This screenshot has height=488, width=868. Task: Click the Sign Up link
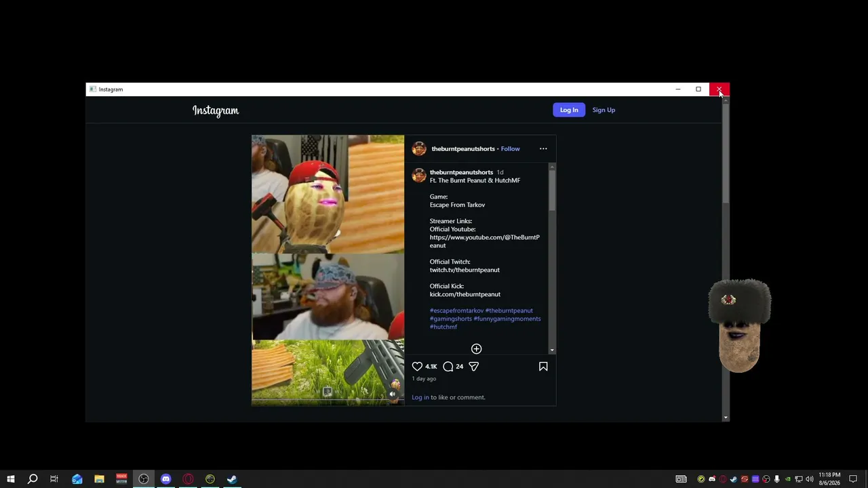tap(604, 110)
